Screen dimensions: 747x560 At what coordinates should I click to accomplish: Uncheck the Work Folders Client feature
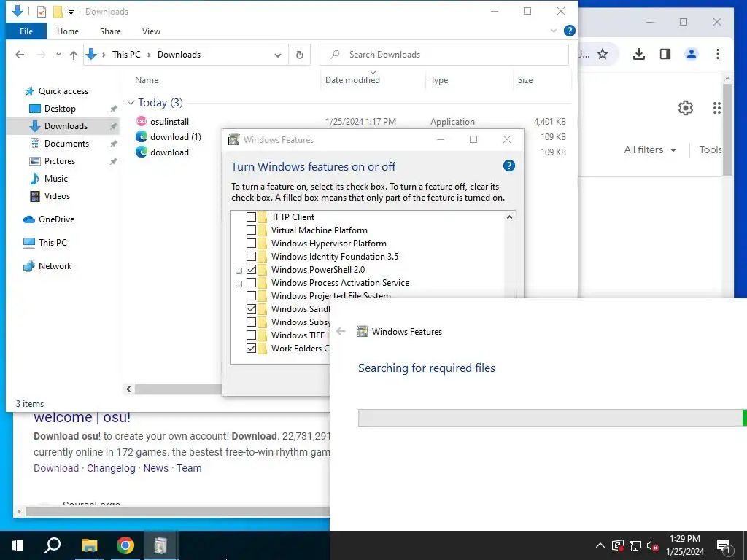[x=251, y=349]
